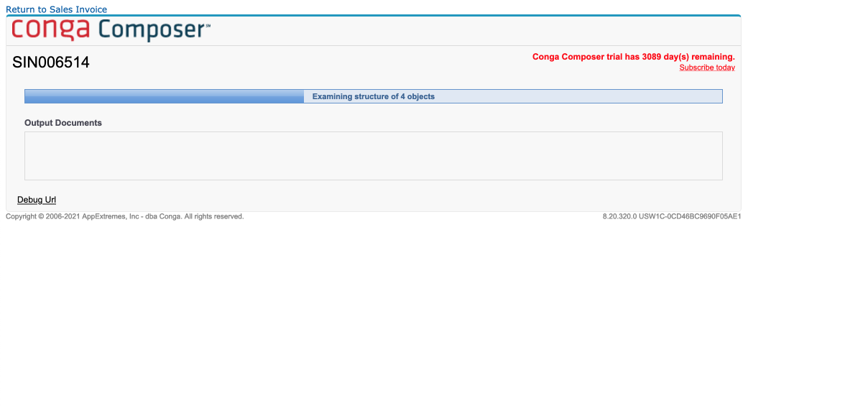868x411 pixels.
Task: Select the SIN006514 invoice number text
Action: click(51, 63)
